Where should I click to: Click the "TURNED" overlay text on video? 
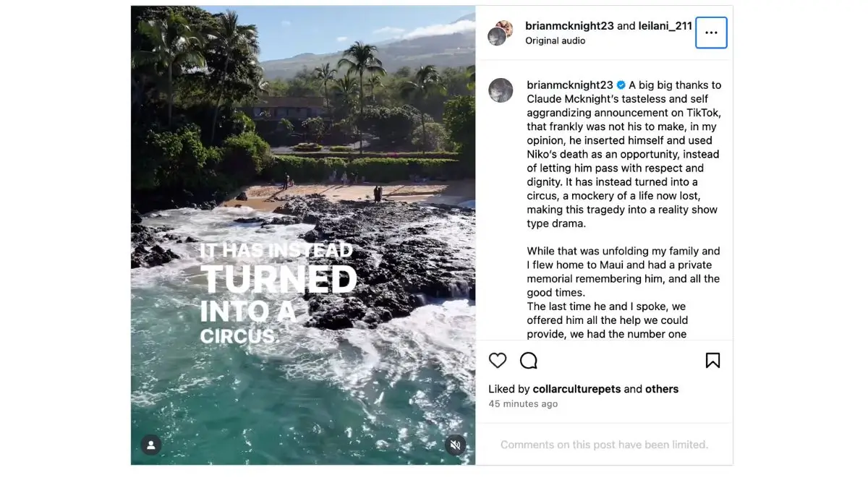[x=278, y=280]
